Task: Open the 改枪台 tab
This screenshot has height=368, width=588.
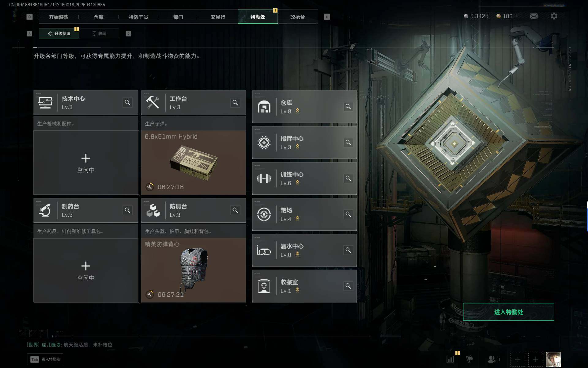Action: [x=297, y=17]
